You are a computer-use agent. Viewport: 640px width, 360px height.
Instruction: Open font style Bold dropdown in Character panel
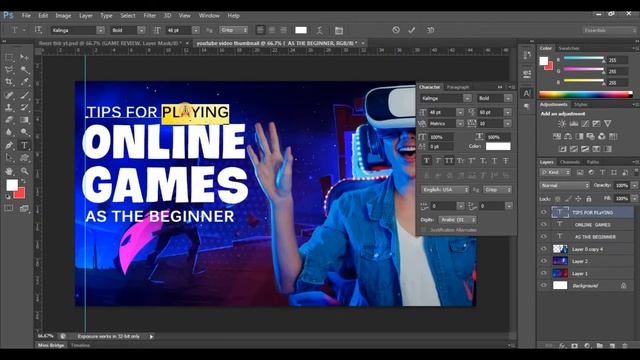point(508,98)
